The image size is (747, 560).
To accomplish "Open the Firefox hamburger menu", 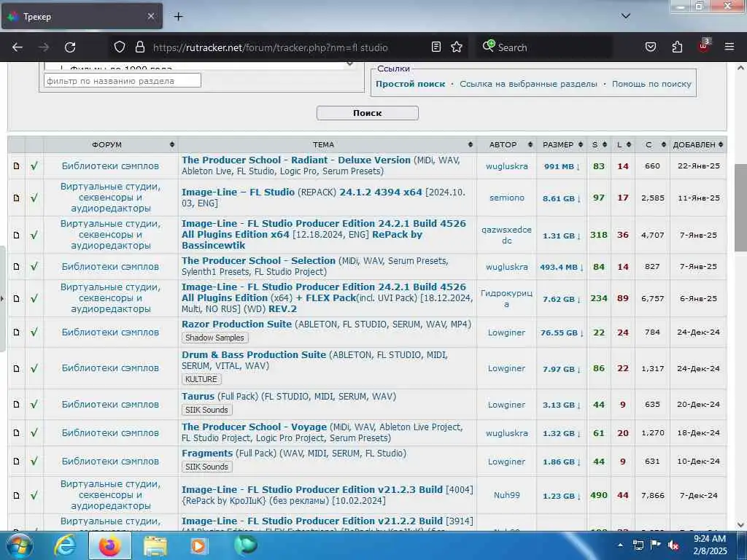I will [x=729, y=47].
